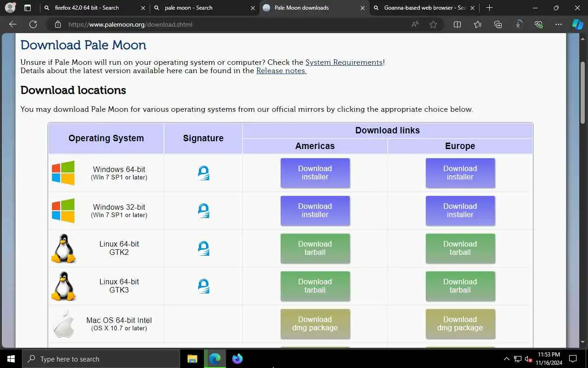This screenshot has width=588, height=368.
Task: Download Linux GTK2 tarball from Americas
Action: (x=315, y=248)
